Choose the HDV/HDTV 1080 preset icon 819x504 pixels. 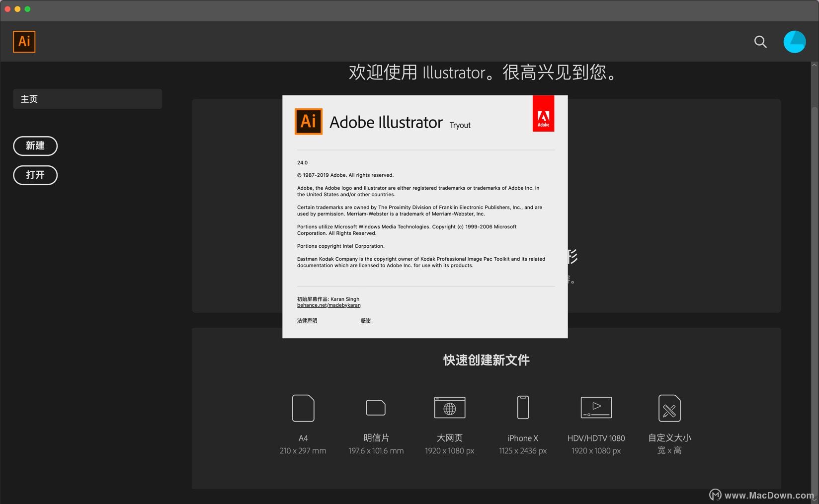click(x=596, y=408)
